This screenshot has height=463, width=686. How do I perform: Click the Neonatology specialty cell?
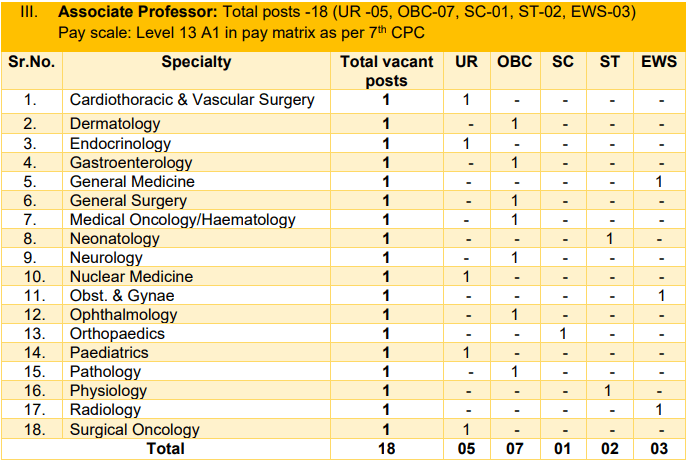[x=115, y=238]
